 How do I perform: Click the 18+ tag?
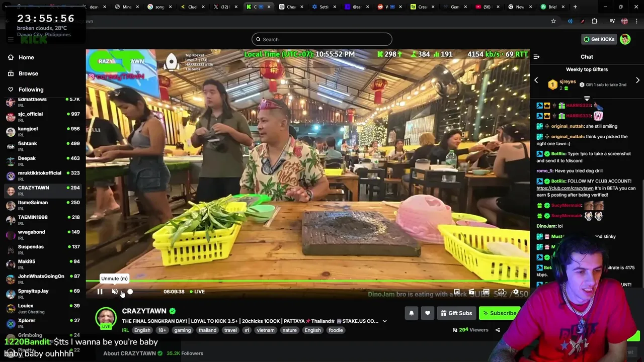pos(162,330)
